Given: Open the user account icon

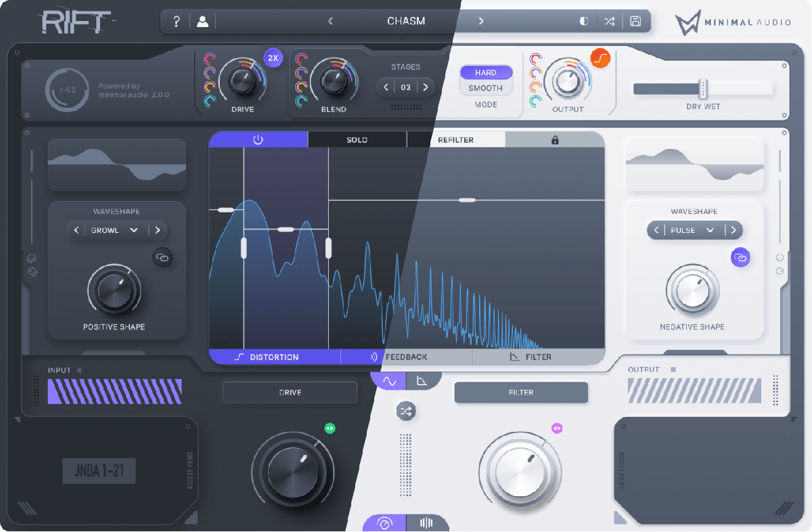Looking at the screenshot, I should click(x=202, y=21).
